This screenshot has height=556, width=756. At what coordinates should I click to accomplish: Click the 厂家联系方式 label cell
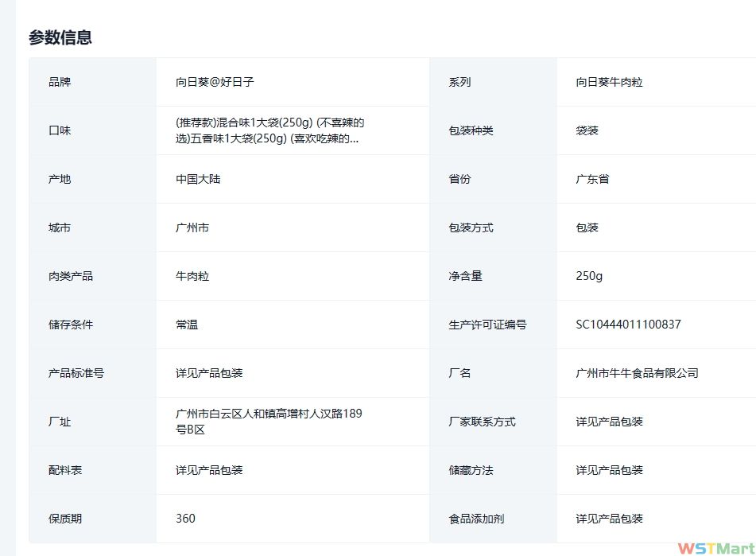pos(482,422)
